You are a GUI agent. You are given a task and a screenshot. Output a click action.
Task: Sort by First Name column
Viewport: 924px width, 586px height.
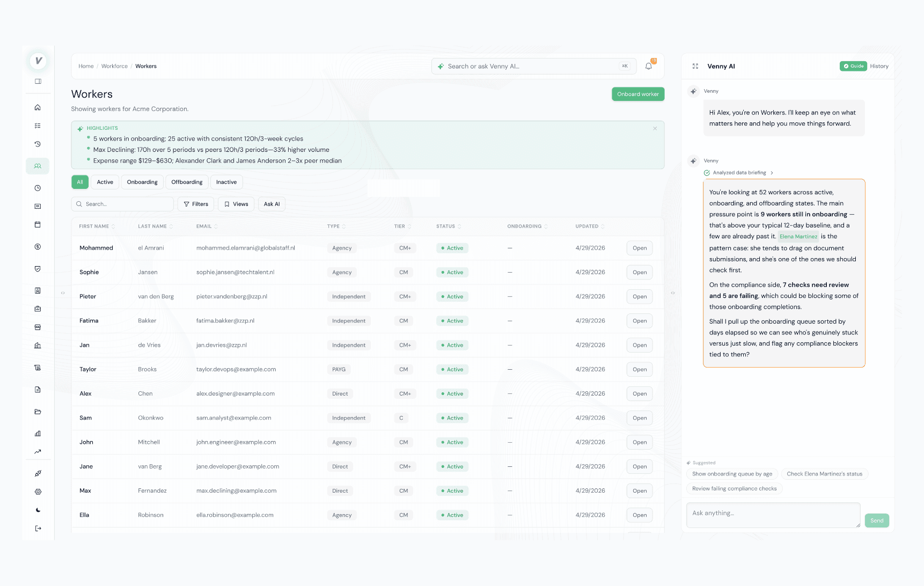pos(97,226)
